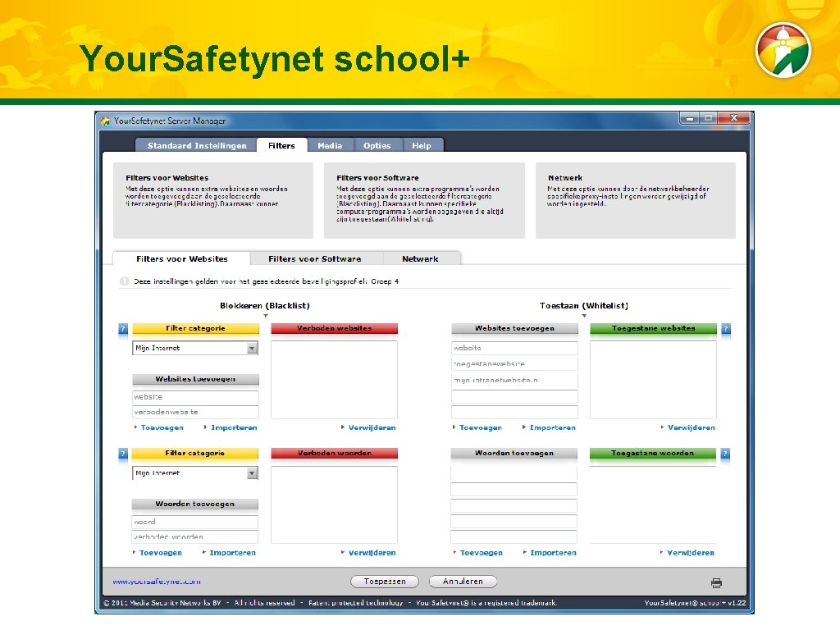Image resolution: width=840 pixels, height=630 pixels.
Task: Click Importeren under whitelist Websites toevoegen
Action: click(553, 427)
